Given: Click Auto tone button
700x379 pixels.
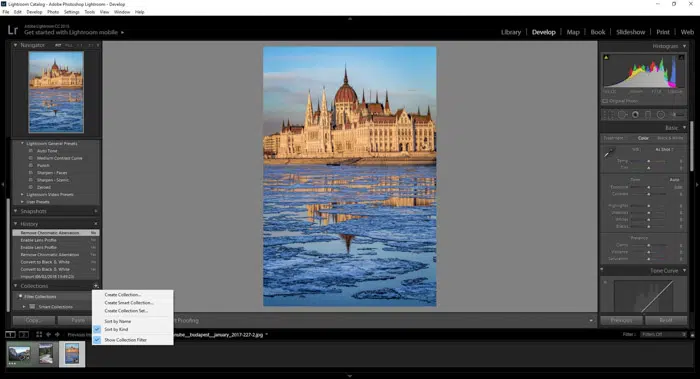Looking at the screenshot, I should pos(674,179).
